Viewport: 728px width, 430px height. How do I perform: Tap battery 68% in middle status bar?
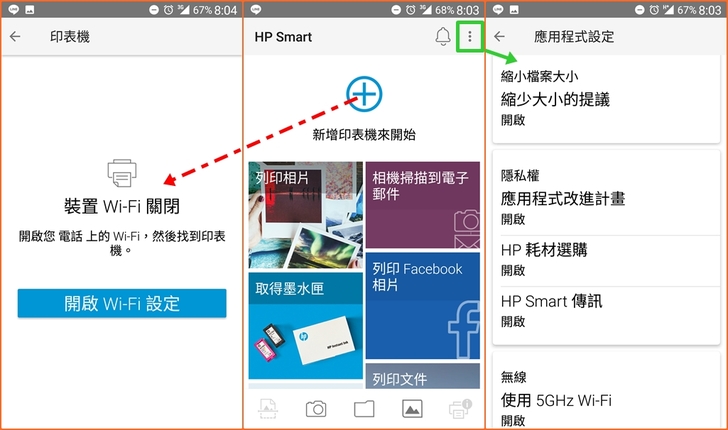[x=444, y=10]
